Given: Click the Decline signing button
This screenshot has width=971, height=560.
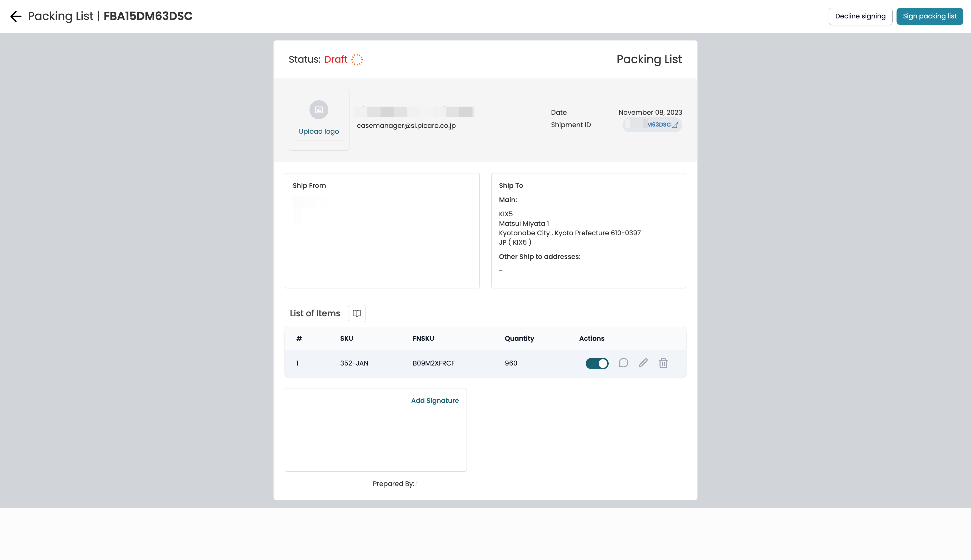Looking at the screenshot, I should (x=860, y=16).
